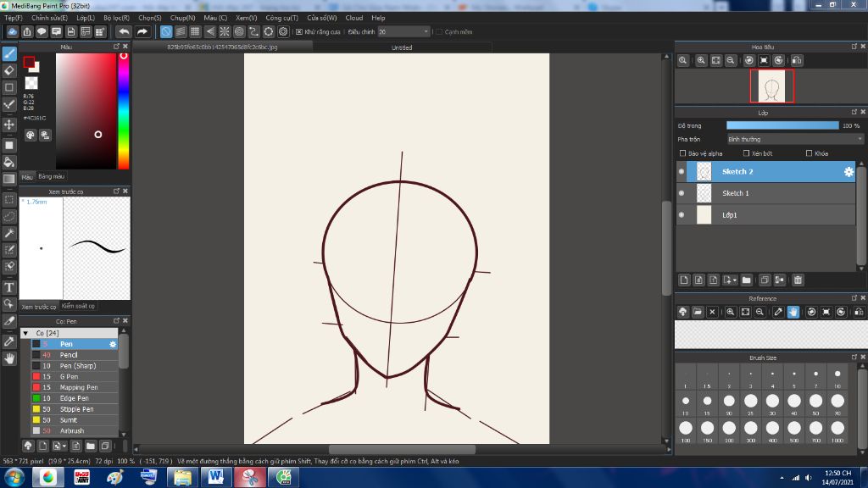
Task: Click the Redo arrow in the toolbar
Action: pos(142,31)
